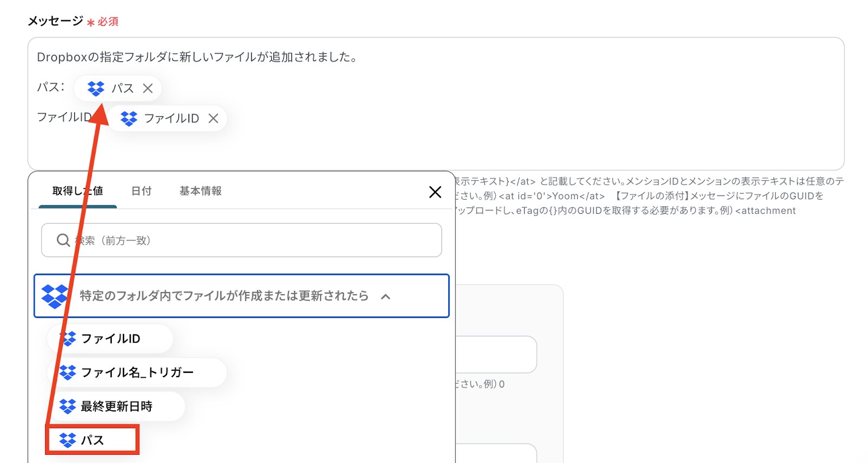The image size is (868, 463).
Task: Remove the パス tag from the message
Action: pos(148,88)
